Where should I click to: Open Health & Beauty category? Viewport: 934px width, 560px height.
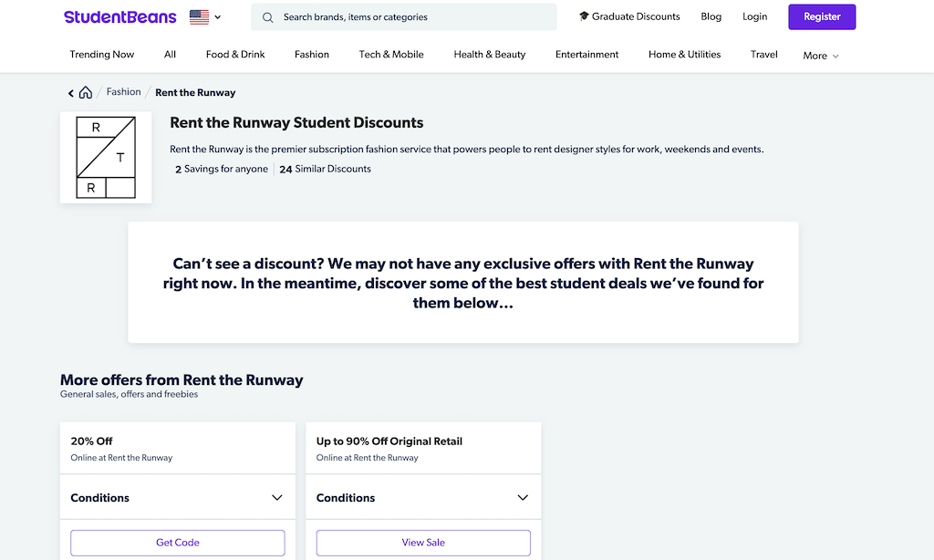tap(490, 54)
